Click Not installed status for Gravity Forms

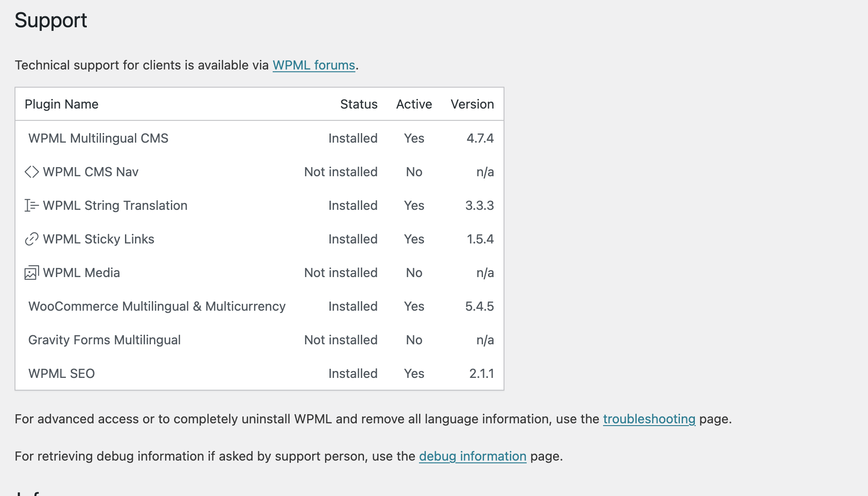click(341, 340)
